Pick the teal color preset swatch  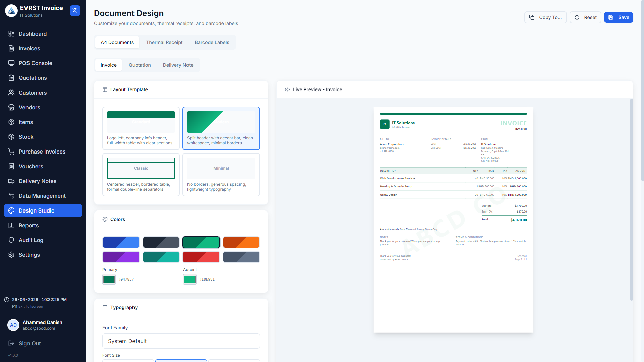coord(161,257)
